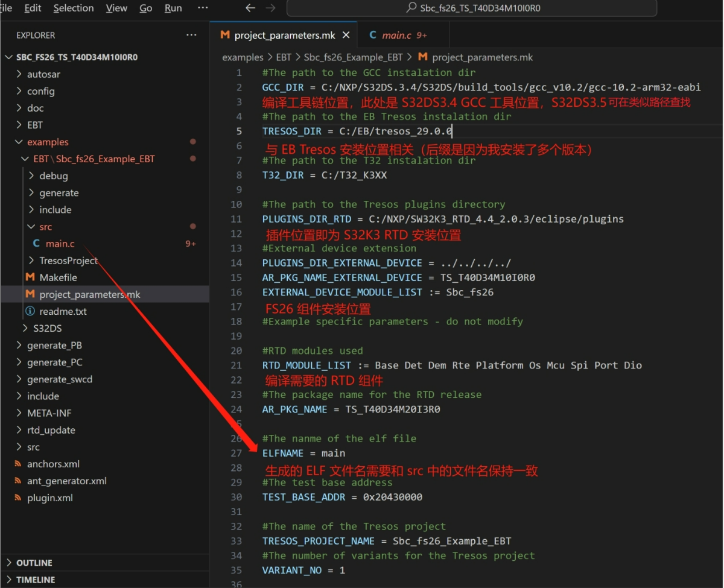Expand the autosar folder
The width and height of the screenshot is (724, 588).
click(43, 74)
